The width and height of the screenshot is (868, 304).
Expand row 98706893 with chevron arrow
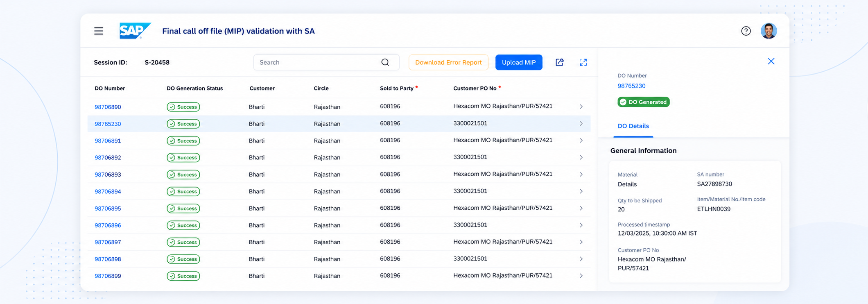(581, 174)
